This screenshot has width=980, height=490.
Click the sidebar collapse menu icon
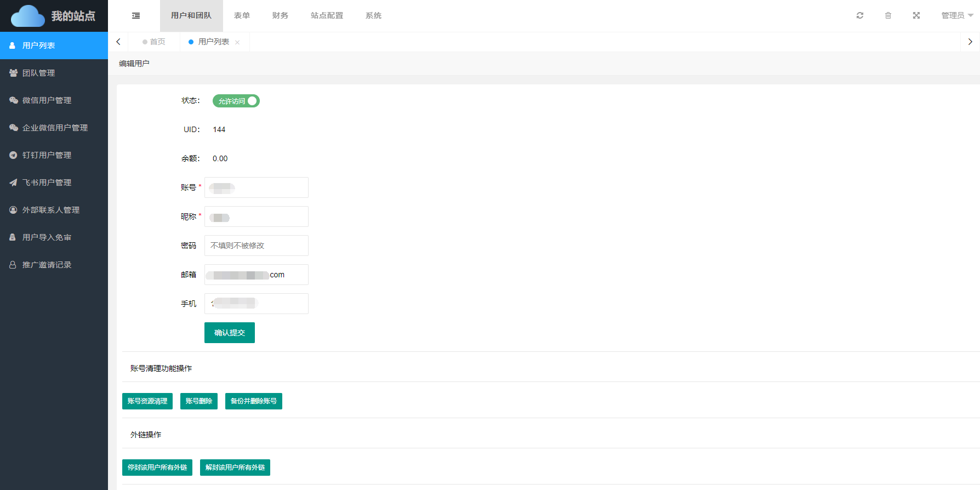coord(136,16)
